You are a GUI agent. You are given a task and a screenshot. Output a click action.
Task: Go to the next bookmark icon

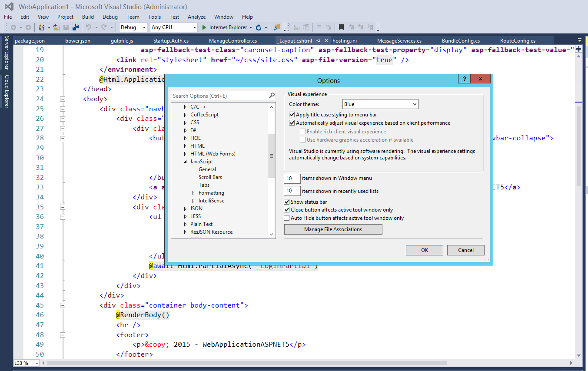coord(361,27)
